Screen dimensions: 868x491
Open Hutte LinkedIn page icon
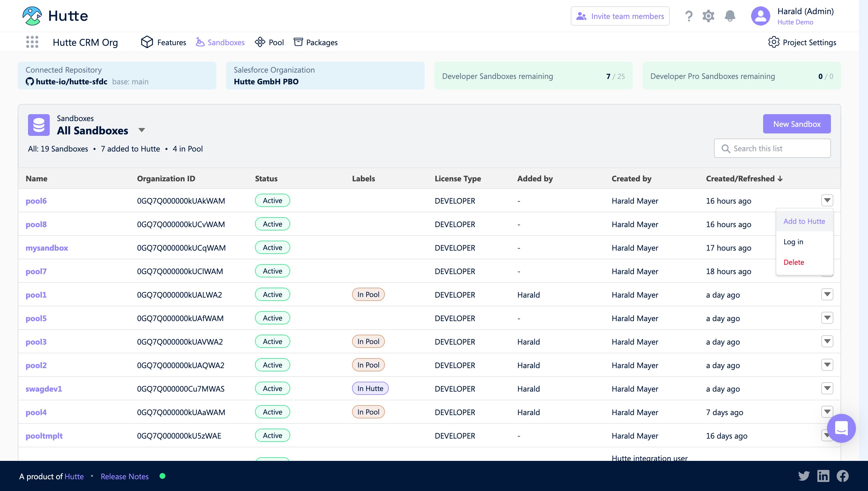[x=823, y=476]
